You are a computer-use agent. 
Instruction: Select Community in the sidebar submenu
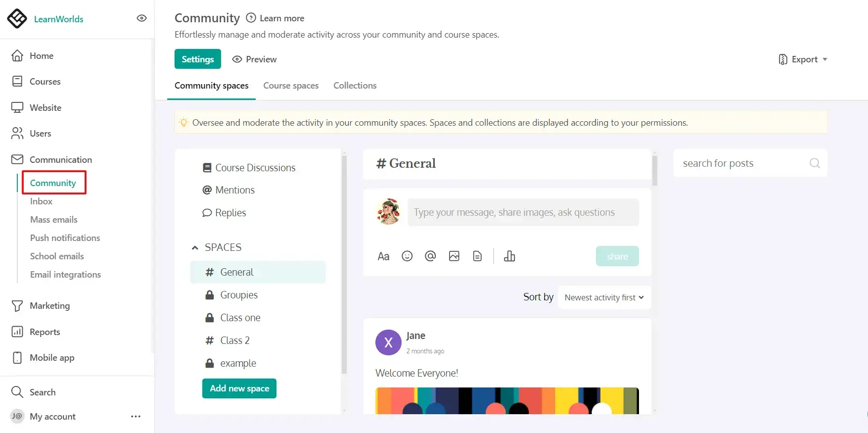click(53, 183)
